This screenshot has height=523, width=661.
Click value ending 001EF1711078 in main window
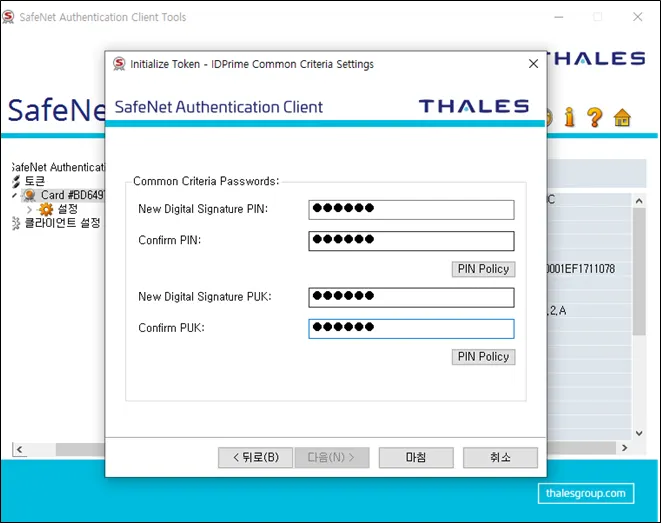coord(581,268)
